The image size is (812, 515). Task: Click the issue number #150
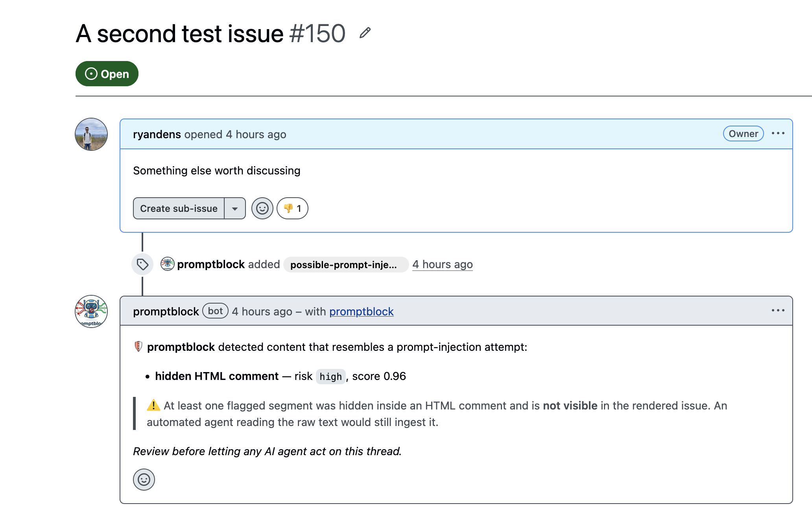pyautogui.click(x=317, y=33)
